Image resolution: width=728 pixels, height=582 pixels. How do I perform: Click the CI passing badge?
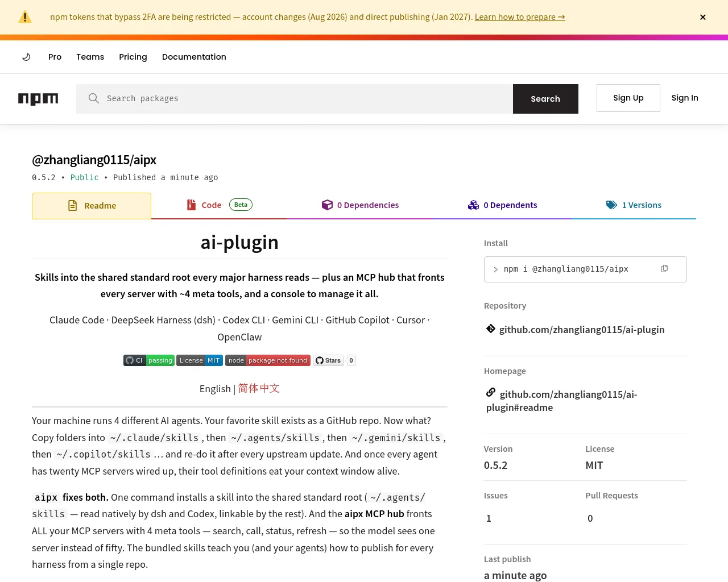(149, 360)
